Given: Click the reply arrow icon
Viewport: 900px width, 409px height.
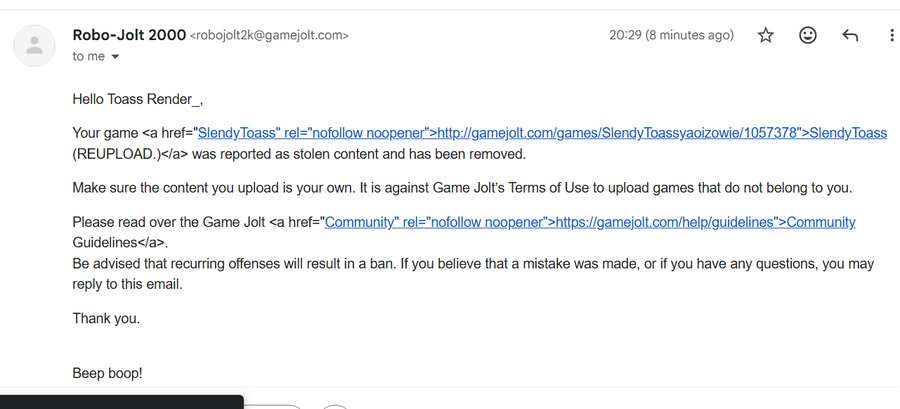Looking at the screenshot, I should pos(850,36).
